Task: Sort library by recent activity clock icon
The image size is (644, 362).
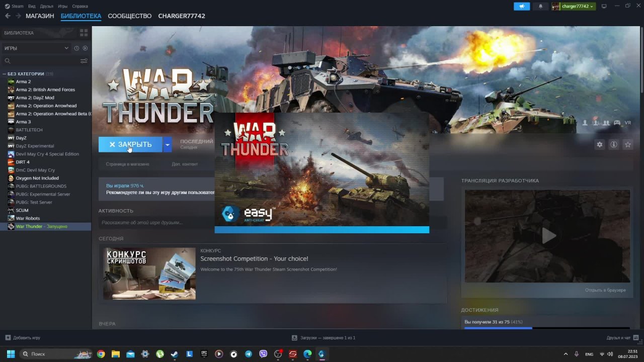Action: point(76,48)
